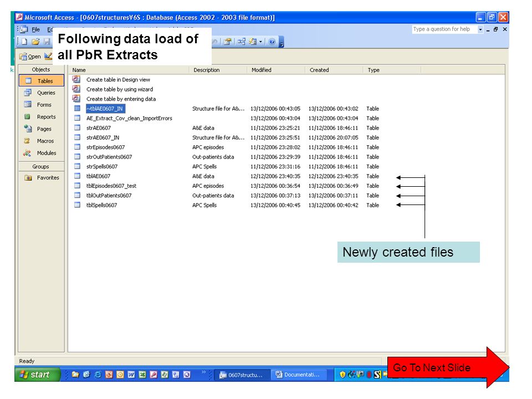Click the New database toolbar icon

pyautogui.click(x=24, y=42)
